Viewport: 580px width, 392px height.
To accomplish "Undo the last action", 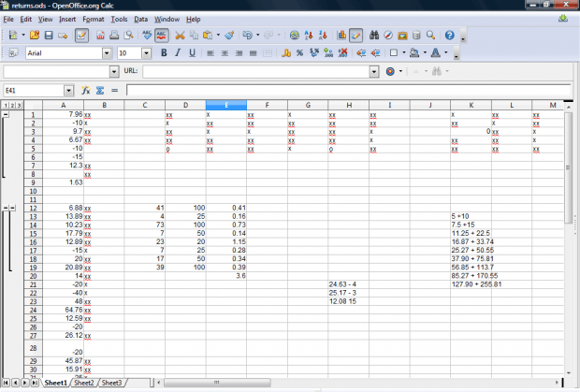I will (248, 36).
